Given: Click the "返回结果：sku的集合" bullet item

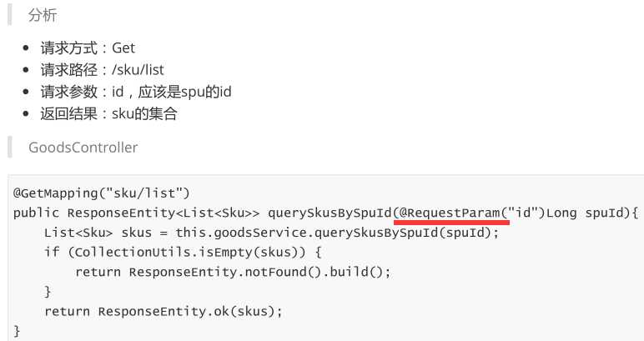Looking at the screenshot, I should coord(108,113).
